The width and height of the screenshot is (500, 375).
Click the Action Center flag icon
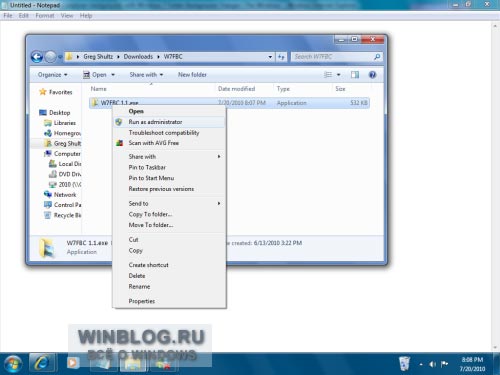coord(444,364)
